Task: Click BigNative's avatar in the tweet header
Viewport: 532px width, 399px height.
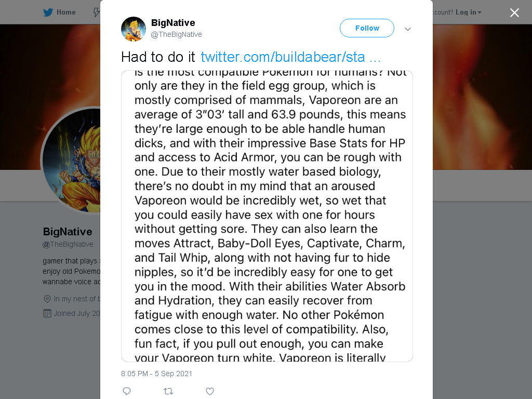Action: [134, 29]
